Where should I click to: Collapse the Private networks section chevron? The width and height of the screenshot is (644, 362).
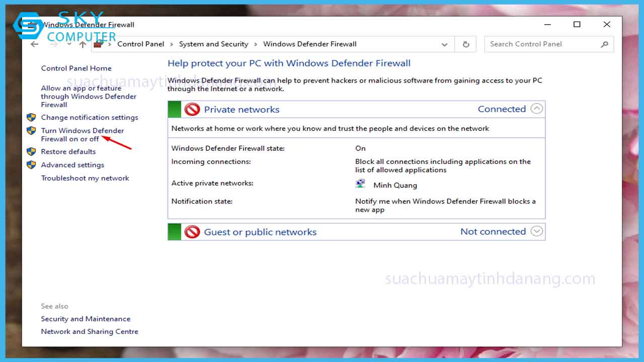point(537,109)
